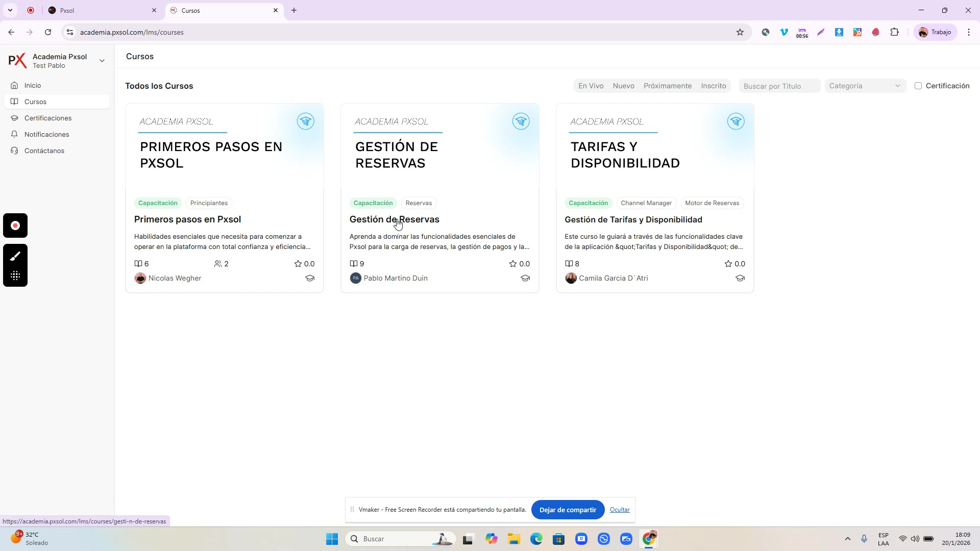Open Contáctanos in the sidebar
The width and height of the screenshot is (980, 551).
point(57,151)
